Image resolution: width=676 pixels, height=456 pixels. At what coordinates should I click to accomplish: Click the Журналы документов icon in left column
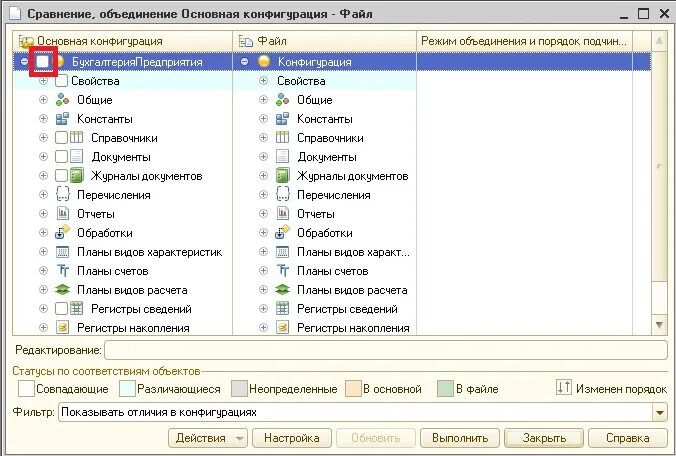click(76, 176)
